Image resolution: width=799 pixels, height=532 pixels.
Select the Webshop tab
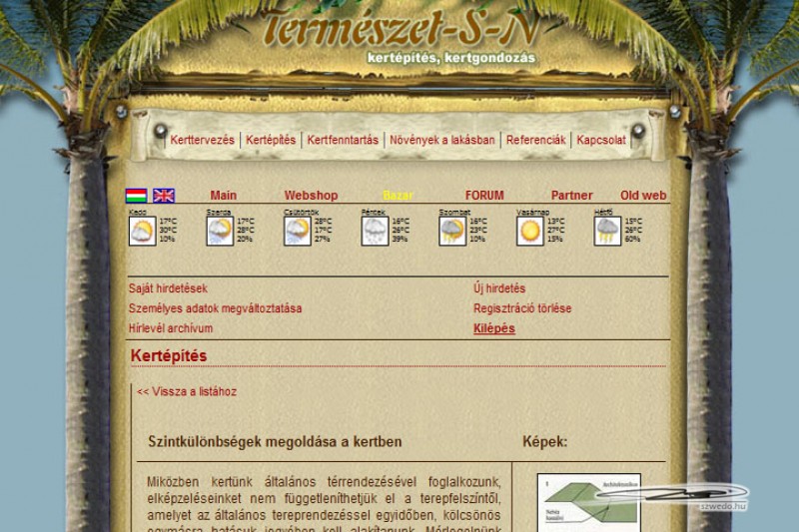(311, 196)
